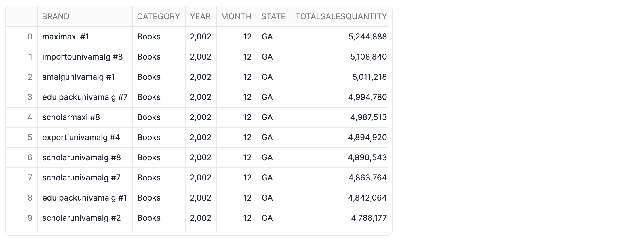644x244 pixels.
Task: Select the scholarunivamalg #2 cell
Action: [x=82, y=218]
